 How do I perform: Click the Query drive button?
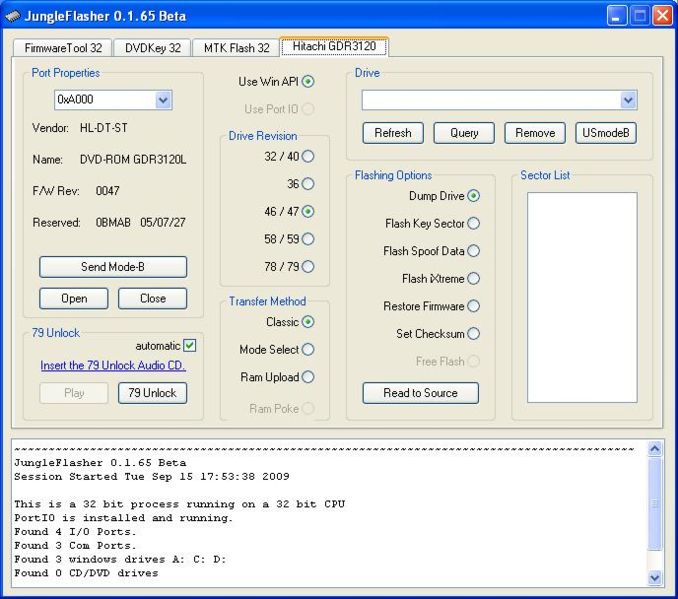[x=464, y=133]
